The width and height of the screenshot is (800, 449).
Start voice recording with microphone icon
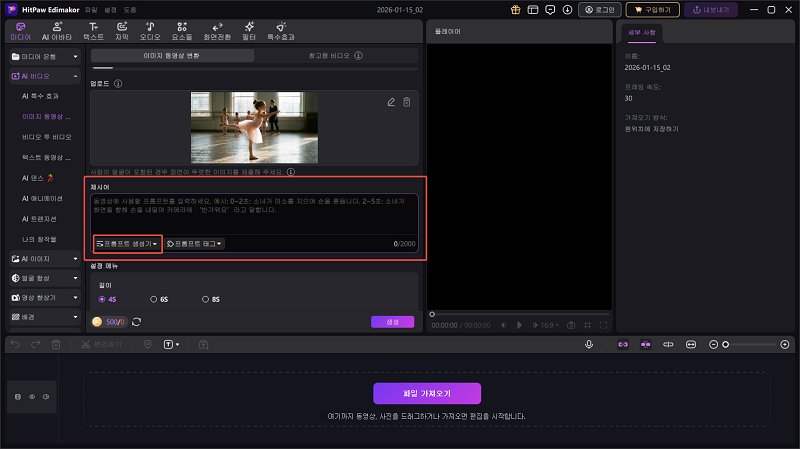click(x=589, y=345)
